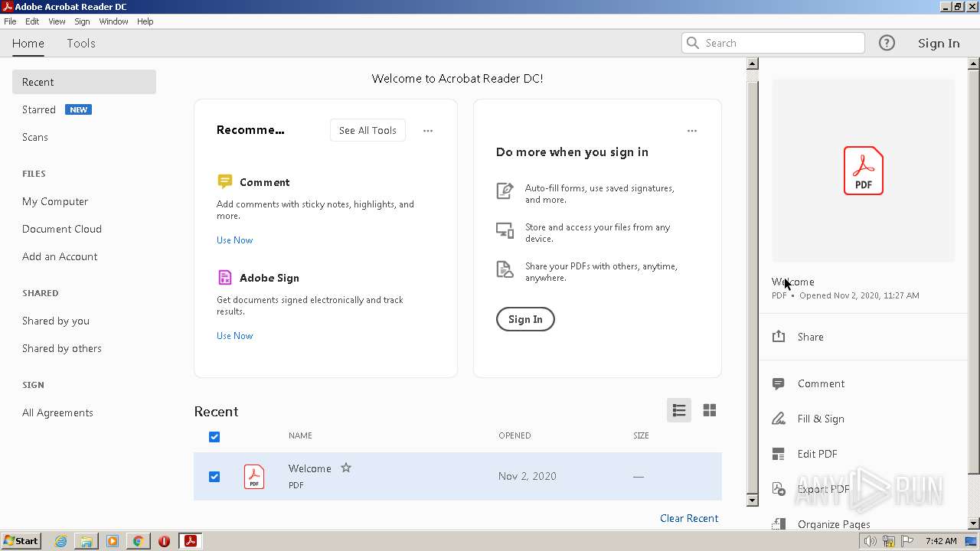Click the Share your PDFs icon
Viewport: 980px width, 551px height.
(505, 269)
